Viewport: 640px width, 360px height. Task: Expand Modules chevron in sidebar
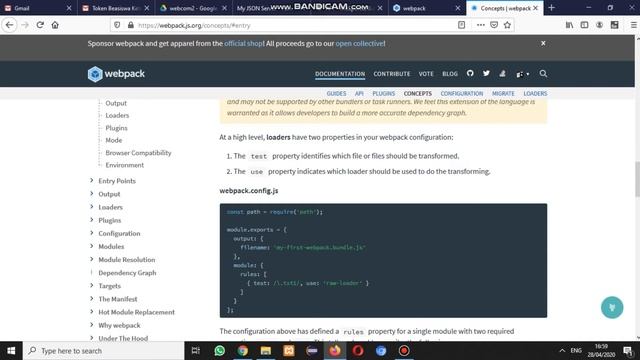click(x=91, y=246)
